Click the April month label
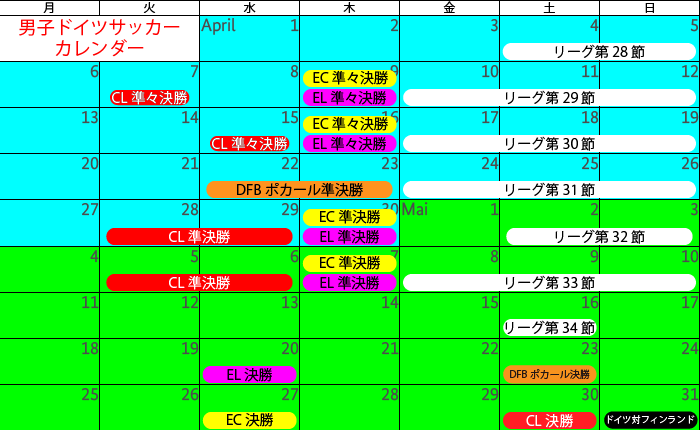 tap(219, 26)
